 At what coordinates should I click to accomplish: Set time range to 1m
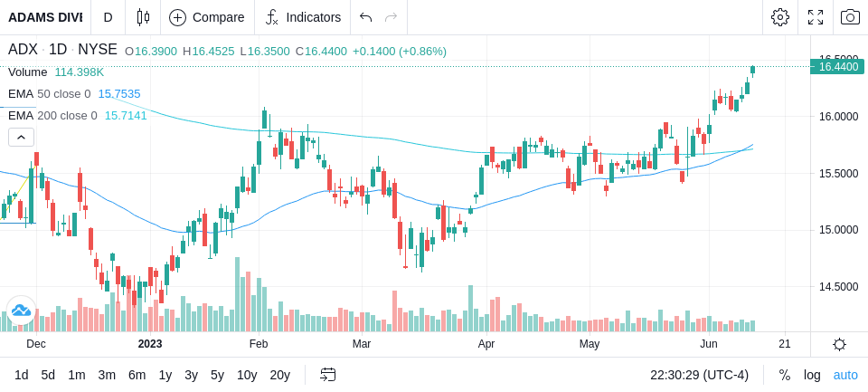76,376
